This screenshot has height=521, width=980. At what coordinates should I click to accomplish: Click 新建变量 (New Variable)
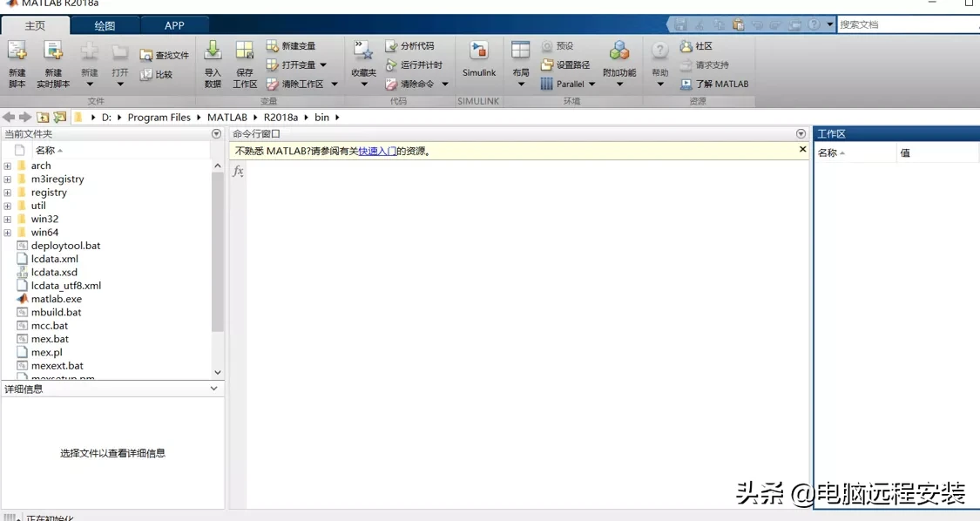[x=291, y=45]
